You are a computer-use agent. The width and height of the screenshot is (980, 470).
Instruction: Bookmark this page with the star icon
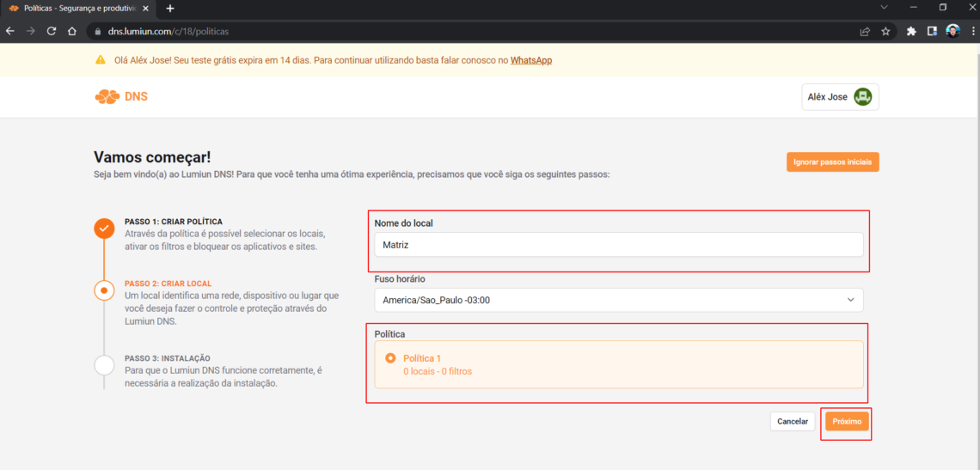coord(885,31)
